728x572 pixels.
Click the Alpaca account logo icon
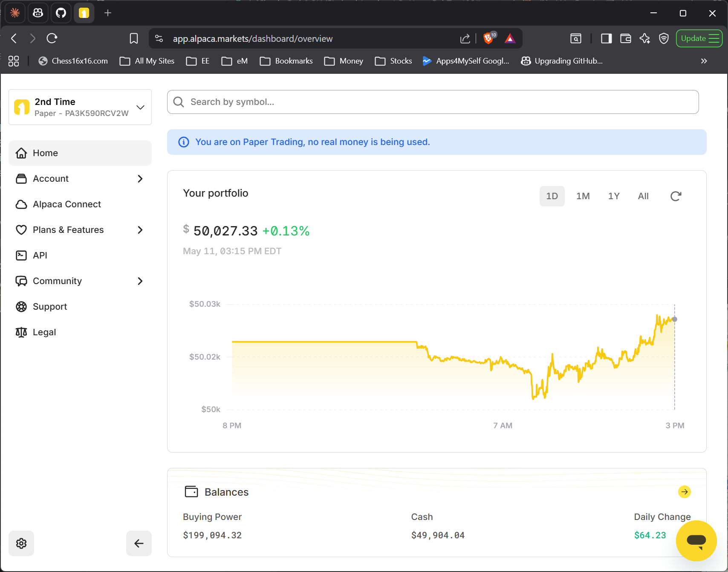[x=22, y=107]
